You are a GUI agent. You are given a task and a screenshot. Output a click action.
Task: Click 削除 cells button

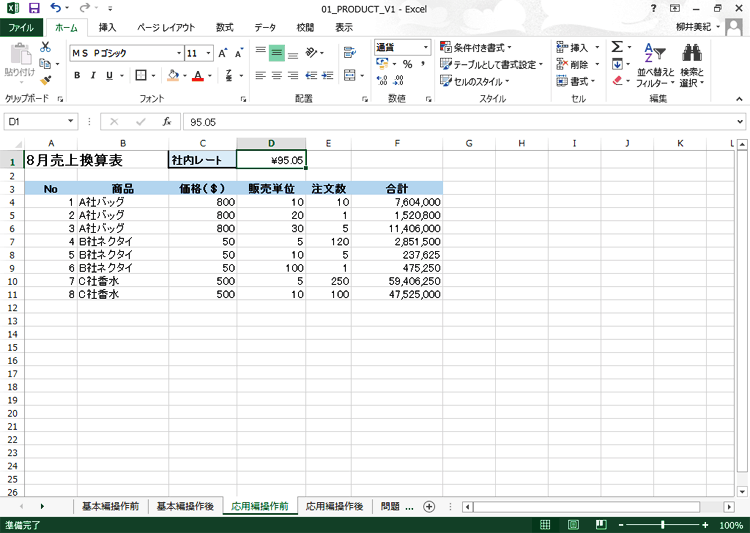coord(578,64)
